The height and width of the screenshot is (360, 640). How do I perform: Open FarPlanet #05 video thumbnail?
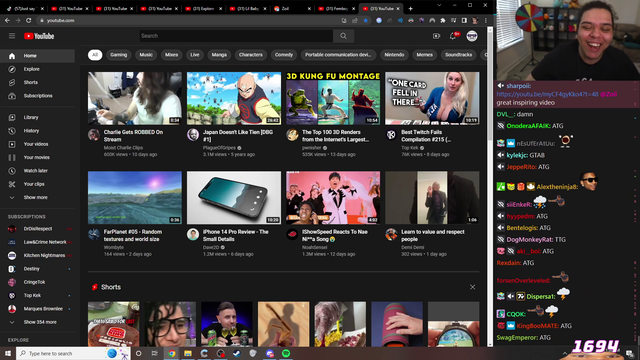135,198
